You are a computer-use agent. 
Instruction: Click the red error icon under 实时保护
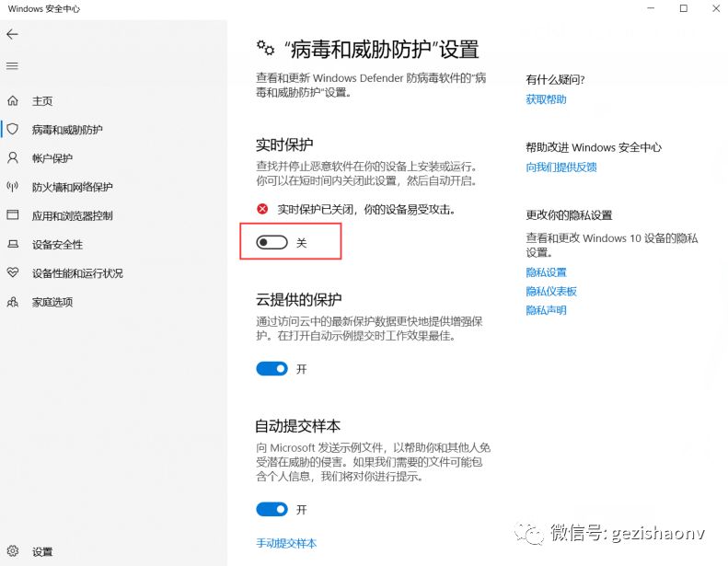pos(262,209)
